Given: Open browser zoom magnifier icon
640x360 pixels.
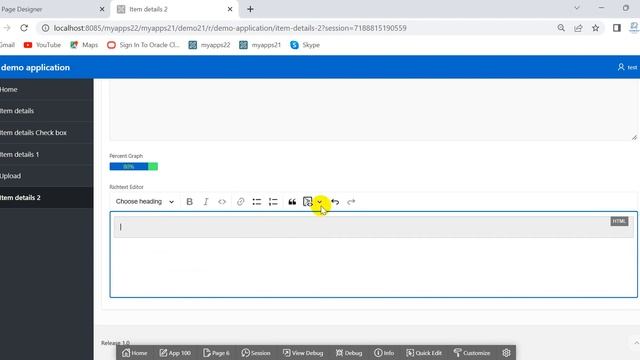Looking at the screenshot, I should point(561,28).
